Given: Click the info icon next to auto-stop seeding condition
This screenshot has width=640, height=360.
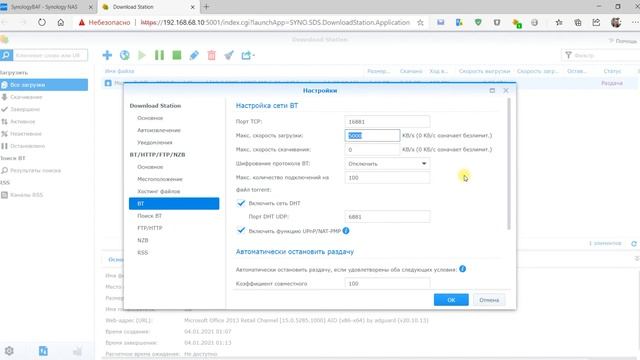Looking at the screenshot, I should [462, 269].
